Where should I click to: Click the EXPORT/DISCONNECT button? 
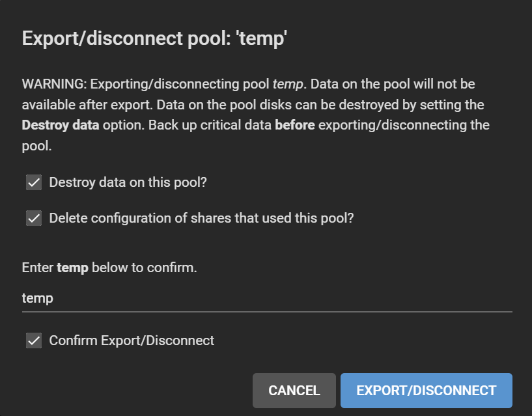[426, 391]
